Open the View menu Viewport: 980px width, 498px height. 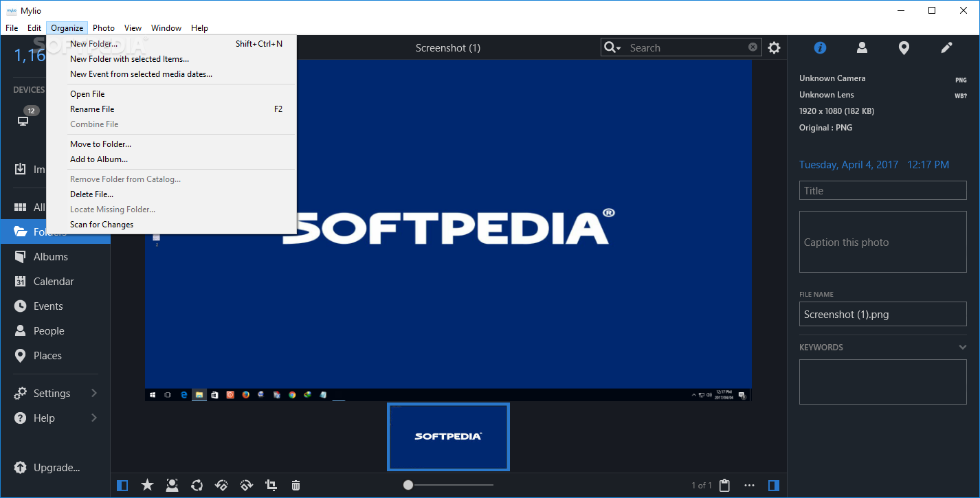click(133, 28)
